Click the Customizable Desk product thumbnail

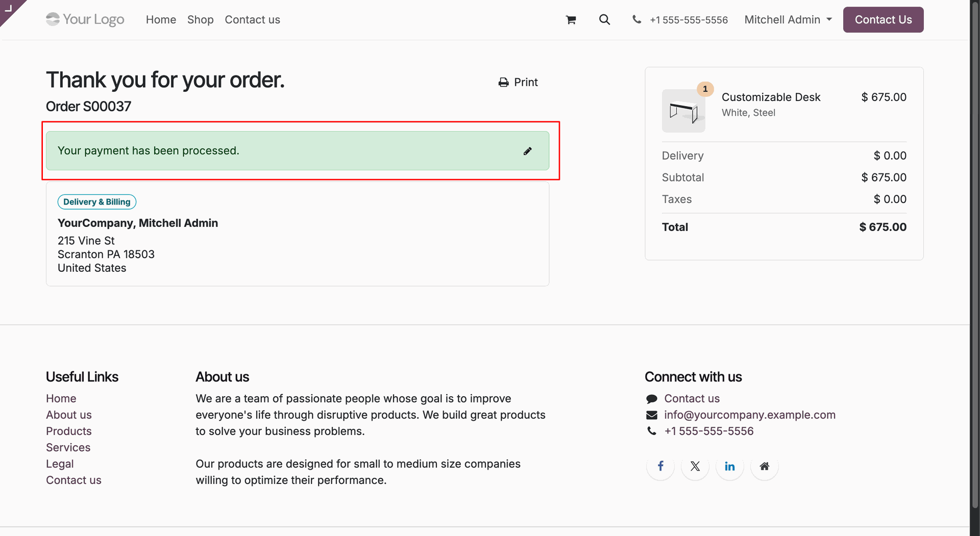coord(683,111)
